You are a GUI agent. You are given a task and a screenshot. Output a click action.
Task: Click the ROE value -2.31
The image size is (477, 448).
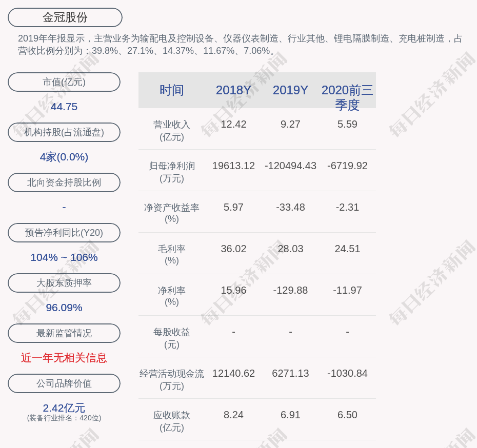tap(347, 207)
